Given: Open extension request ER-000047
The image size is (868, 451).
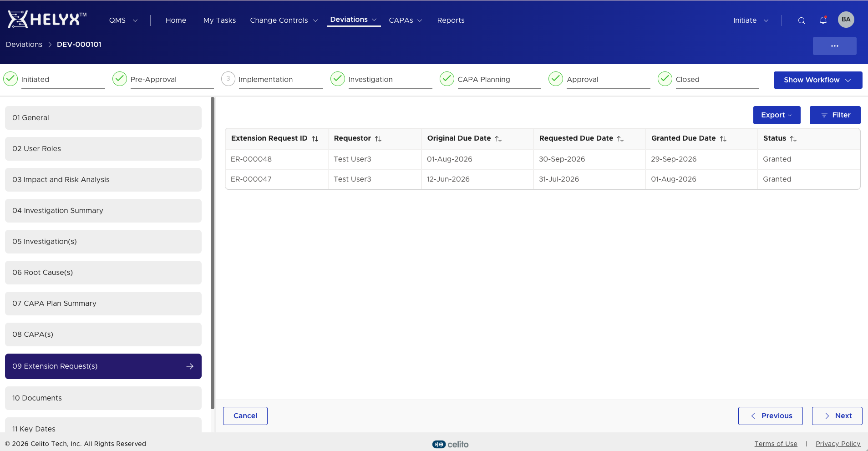Looking at the screenshot, I should tap(251, 179).
